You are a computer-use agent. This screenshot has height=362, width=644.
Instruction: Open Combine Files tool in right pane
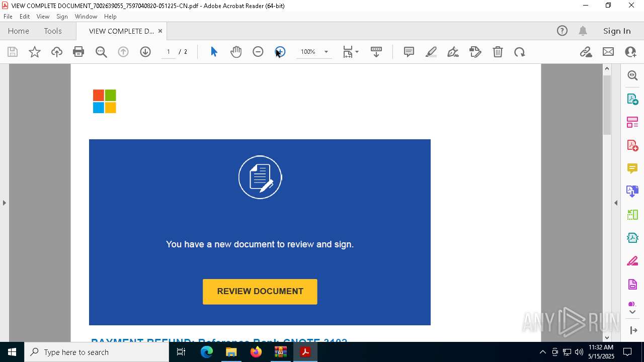click(x=632, y=192)
